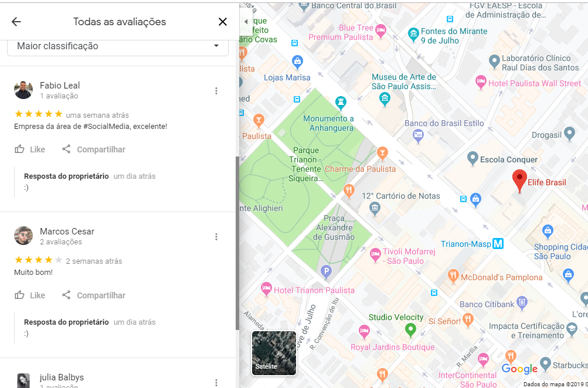Image resolution: width=588 pixels, height=388 pixels.
Task: Click Marcos Cesar's reviewer name
Action: click(x=67, y=232)
